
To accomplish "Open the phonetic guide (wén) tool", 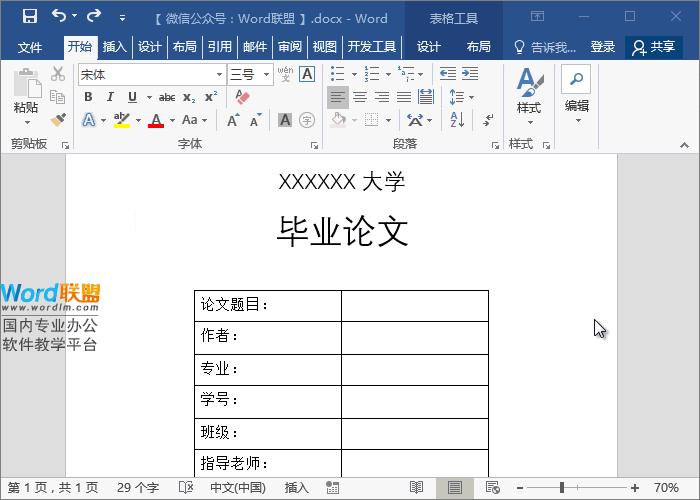I will click(x=285, y=74).
